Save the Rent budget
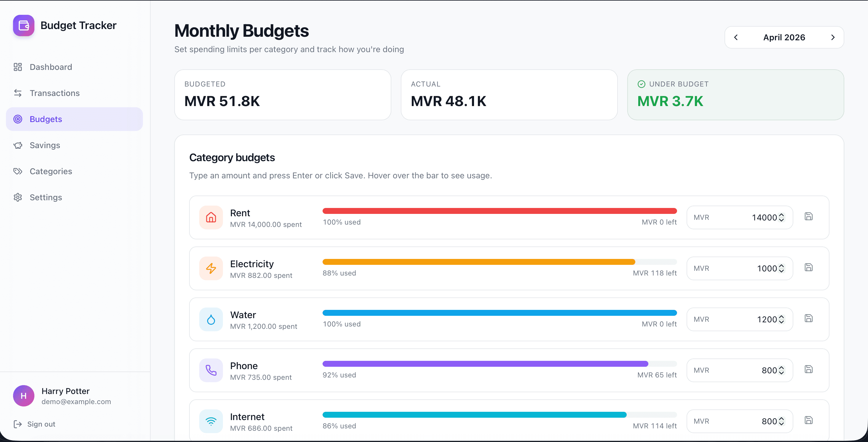 click(809, 217)
